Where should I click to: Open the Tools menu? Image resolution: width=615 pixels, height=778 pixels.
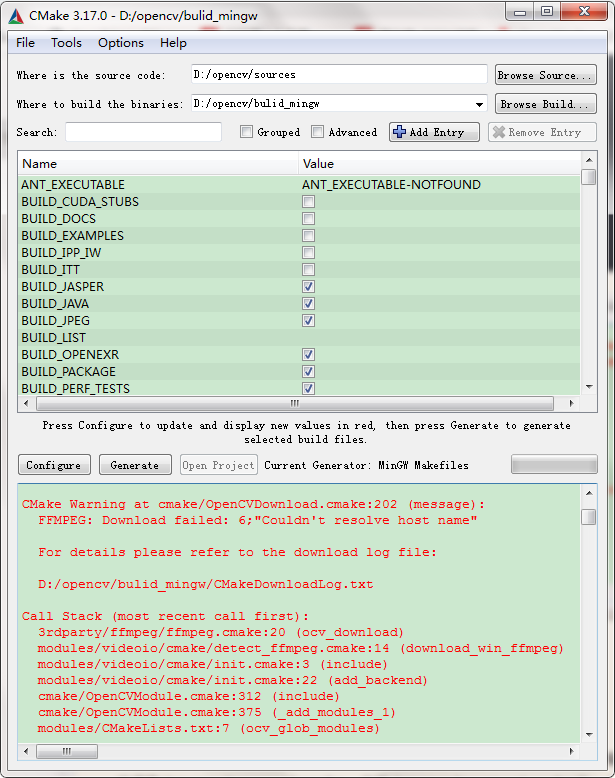(66, 43)
